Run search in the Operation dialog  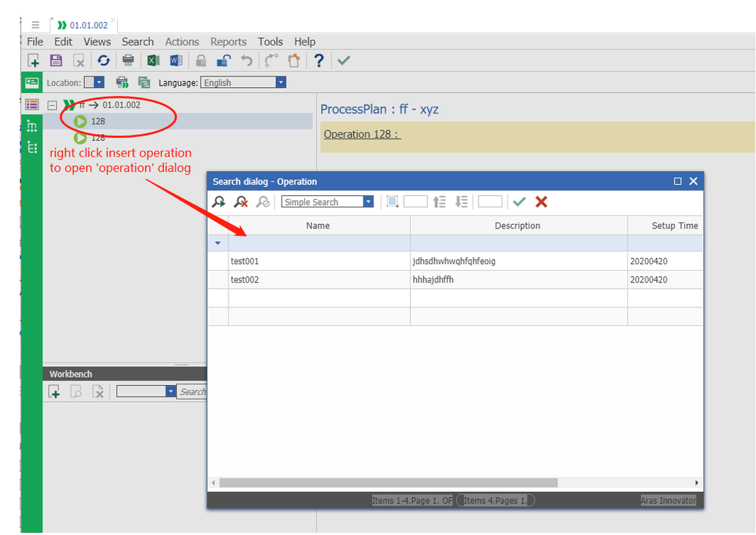click(x=219, y=202)
